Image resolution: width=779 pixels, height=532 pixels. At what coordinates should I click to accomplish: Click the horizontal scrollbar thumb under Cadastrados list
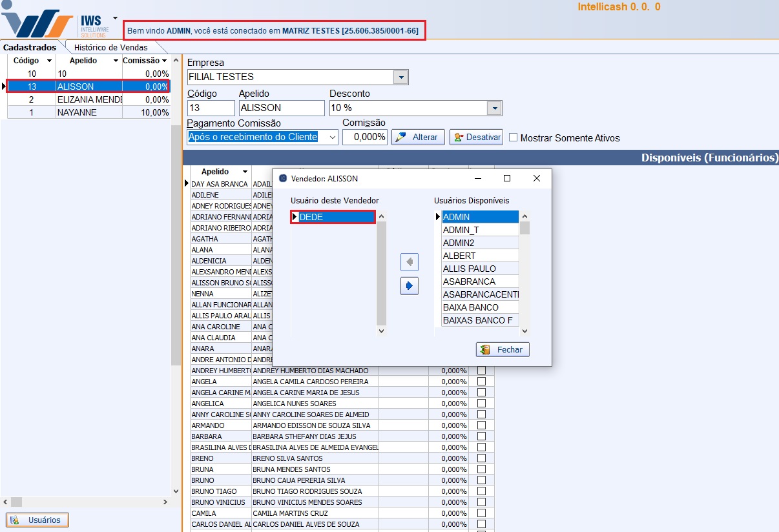pos(16,502)
